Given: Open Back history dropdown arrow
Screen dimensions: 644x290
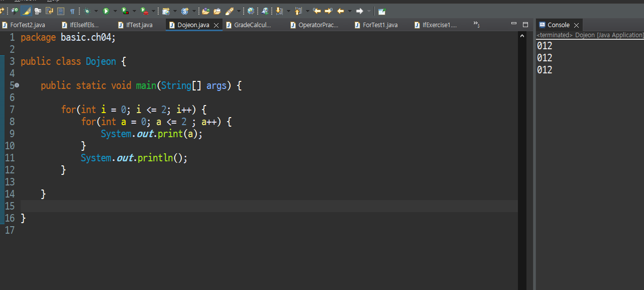Looking at the screenshot, I should click(350, 11).
